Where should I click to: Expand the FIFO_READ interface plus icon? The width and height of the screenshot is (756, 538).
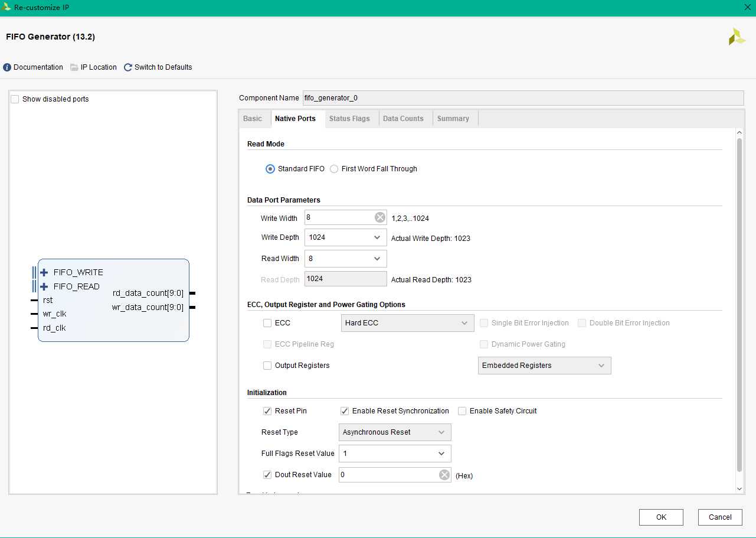pos(44,286)
